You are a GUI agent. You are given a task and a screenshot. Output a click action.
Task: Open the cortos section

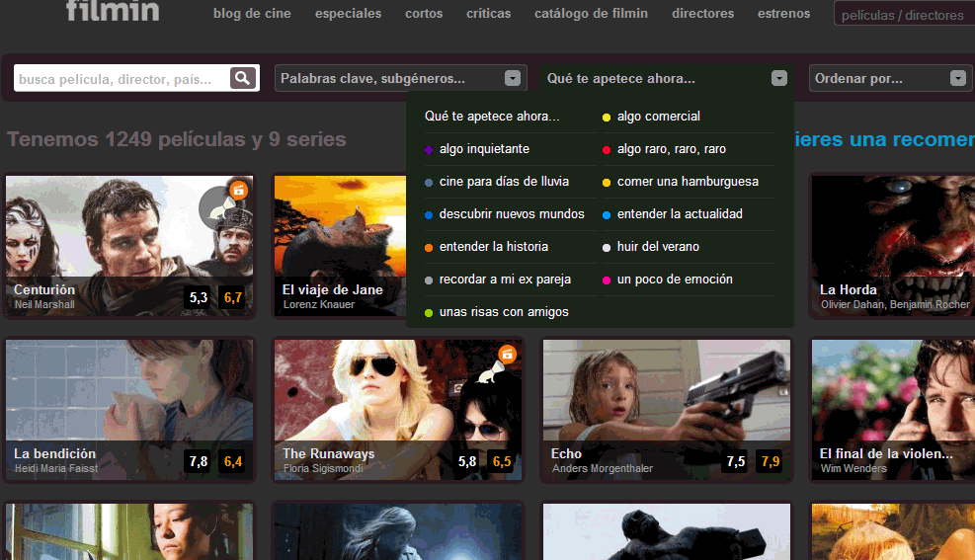tap(424, 13)
